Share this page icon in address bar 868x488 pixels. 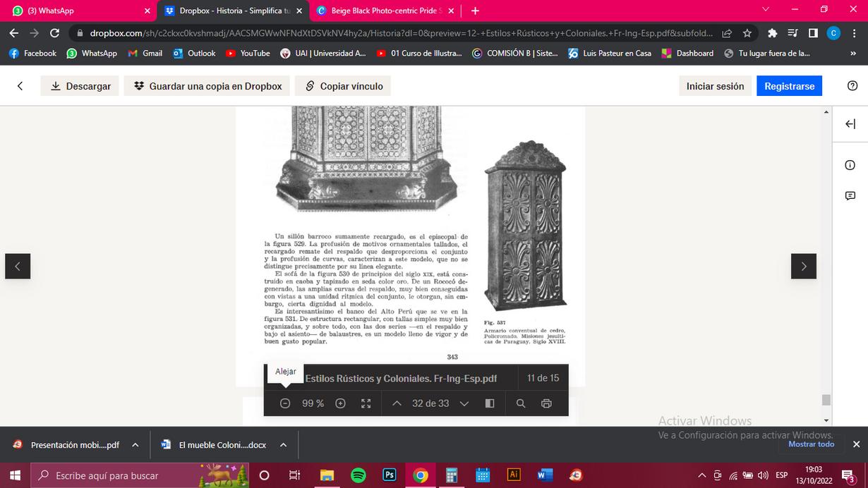[x=728, y=33]
